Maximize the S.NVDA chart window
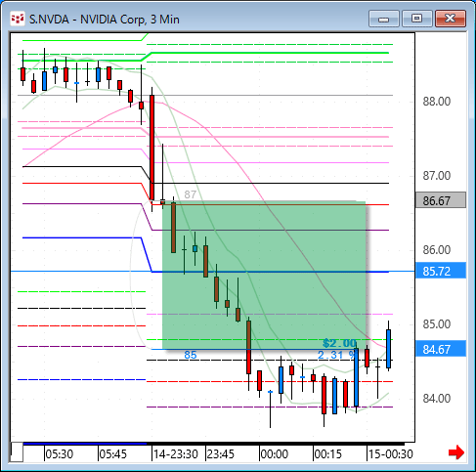The width and height of the screenshot is (476, 472). point(416,19)
